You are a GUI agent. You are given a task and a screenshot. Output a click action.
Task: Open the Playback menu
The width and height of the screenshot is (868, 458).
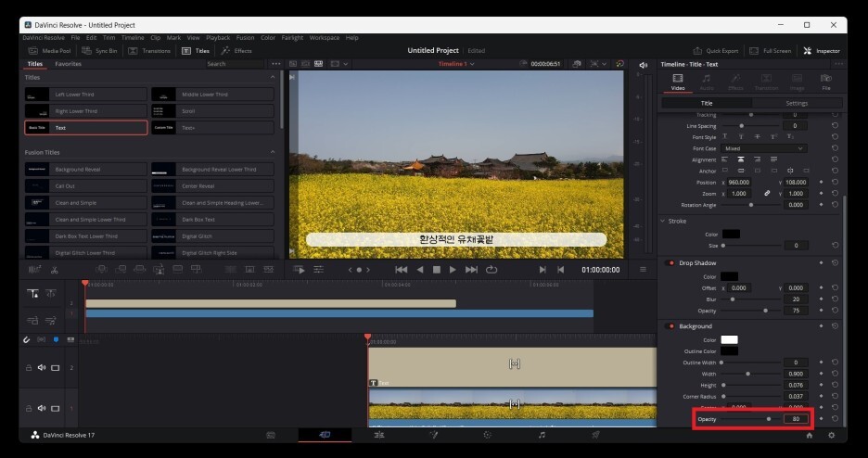click(x=218, y=38)
